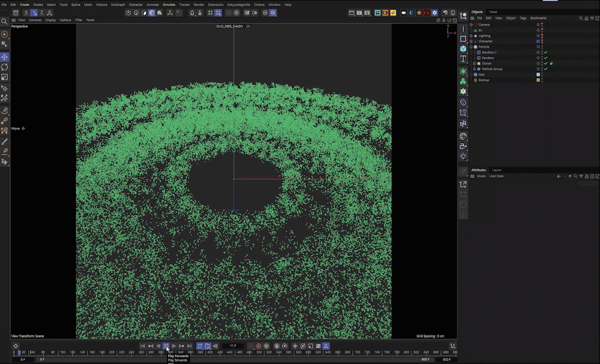Toggle the Z axis lock

(41, 13)
